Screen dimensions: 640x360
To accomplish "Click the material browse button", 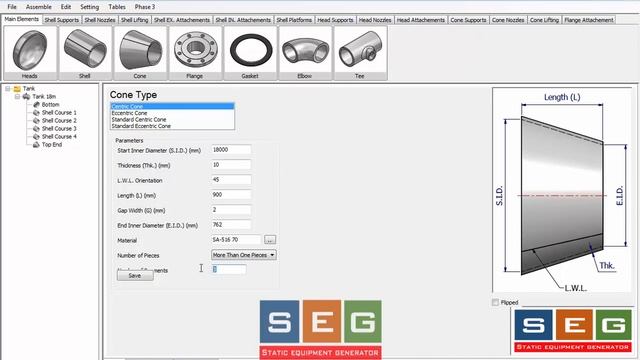I will [270, 240].
